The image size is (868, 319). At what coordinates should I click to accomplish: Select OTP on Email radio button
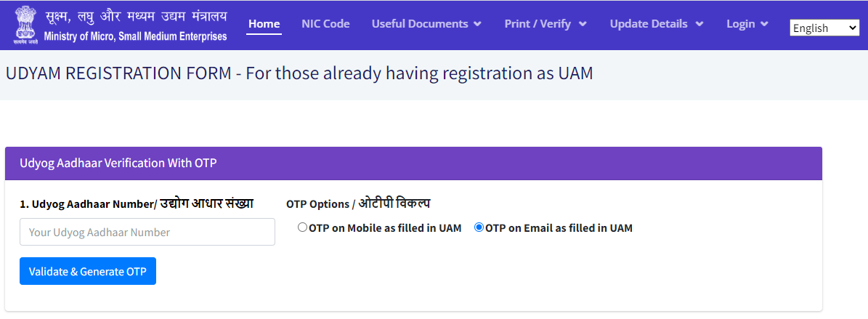point(479,227)
